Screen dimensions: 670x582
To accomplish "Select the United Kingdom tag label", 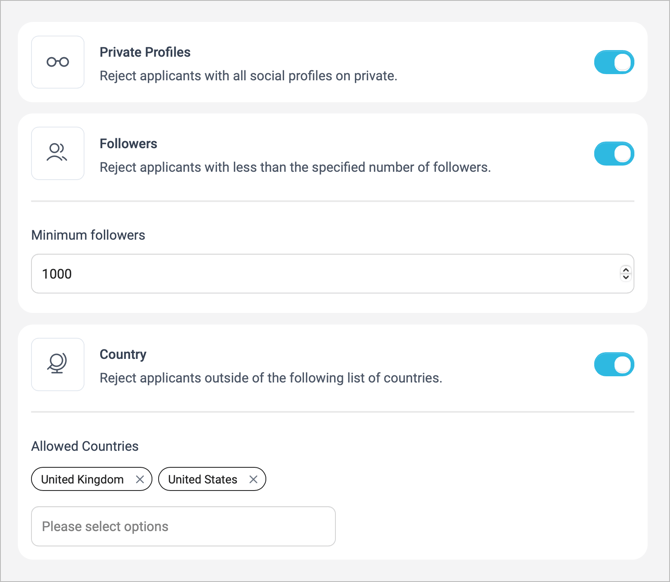I will click(82, 480).
